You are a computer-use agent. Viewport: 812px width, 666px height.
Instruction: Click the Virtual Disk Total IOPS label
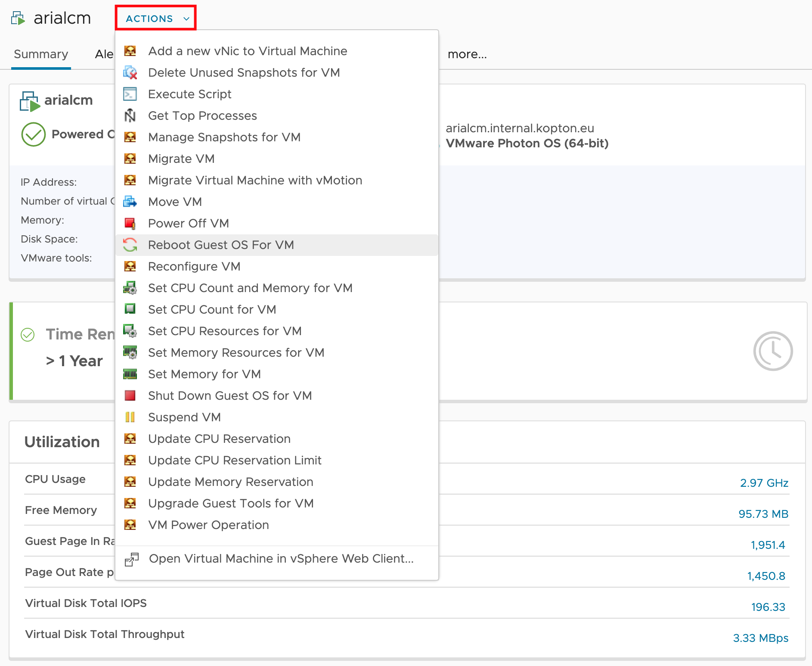tap(86, 603)
